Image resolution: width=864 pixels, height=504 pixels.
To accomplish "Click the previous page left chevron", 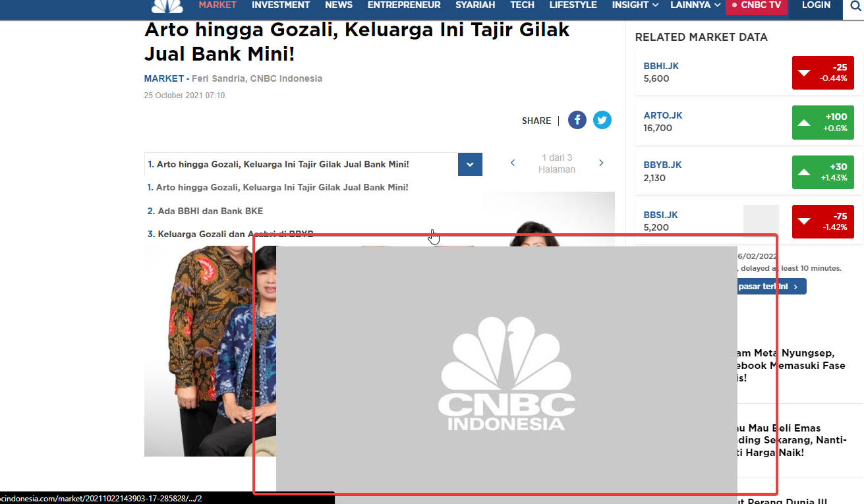I will [x=512, y=163].
